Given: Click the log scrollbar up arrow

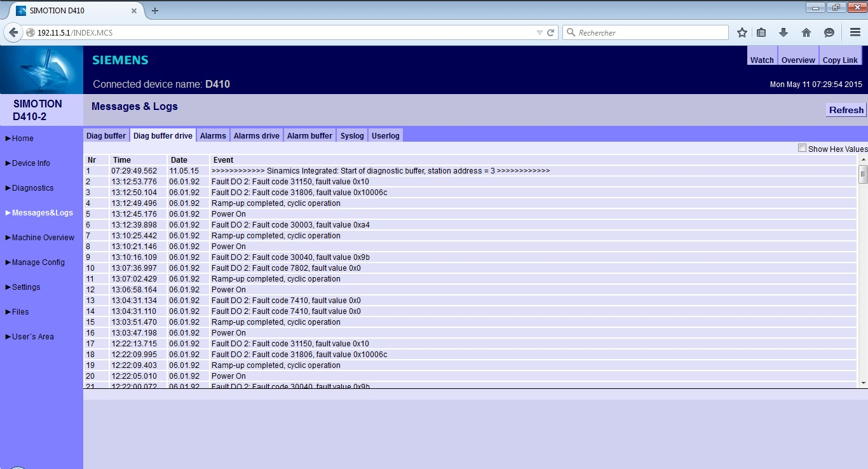Looking at the screenshot, I should pos(863,159).
